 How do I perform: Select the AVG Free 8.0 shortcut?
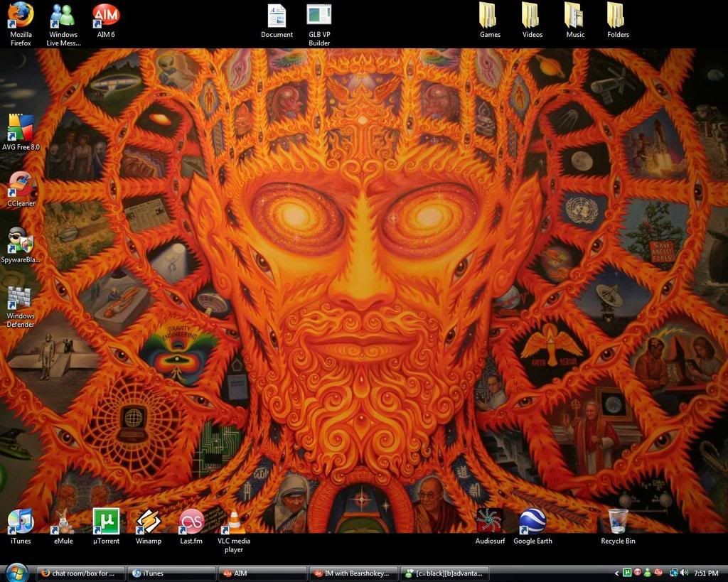(21, 133)
